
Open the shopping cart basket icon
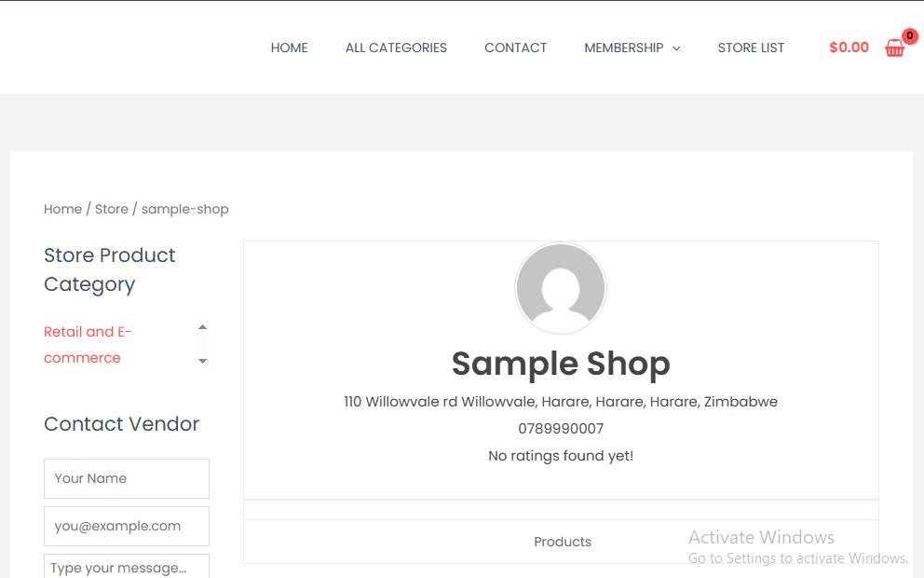894,49
